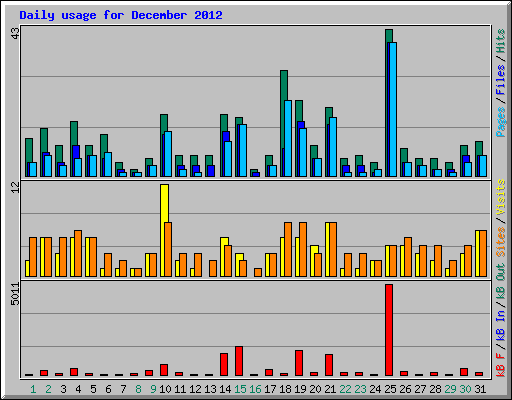The width and height of the screenshot is (512, 400).
Task: Click day label 8 on the x-axis
Action: (138, 389)
